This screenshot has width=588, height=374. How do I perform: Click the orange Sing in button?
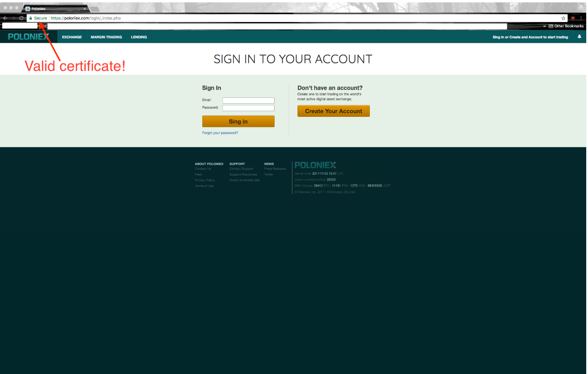pos(238,121)
